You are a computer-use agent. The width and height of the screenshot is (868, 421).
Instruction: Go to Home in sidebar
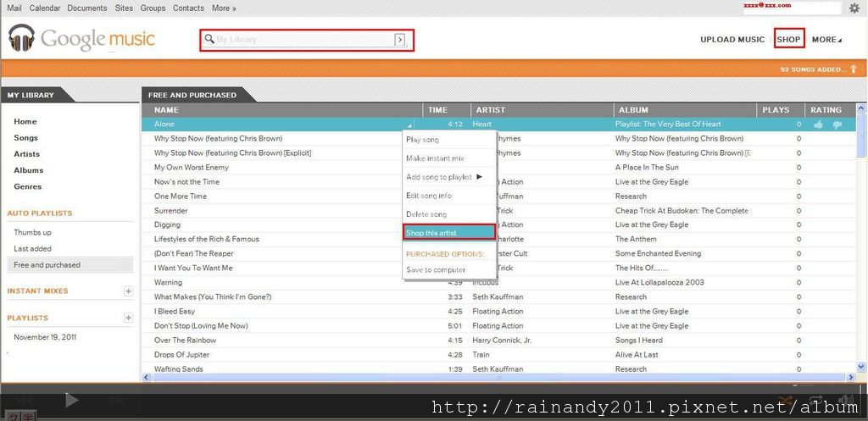(x=25, y=122)
